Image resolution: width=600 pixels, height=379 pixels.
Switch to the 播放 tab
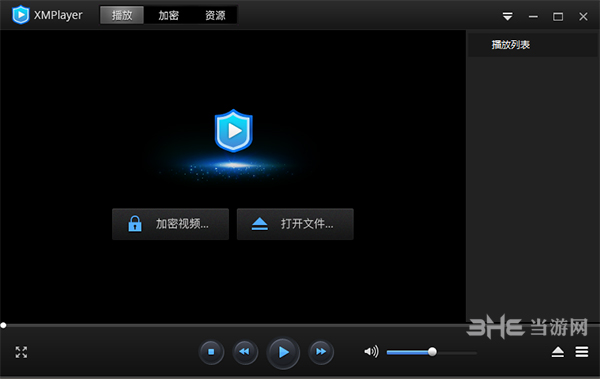click(122, 15)
